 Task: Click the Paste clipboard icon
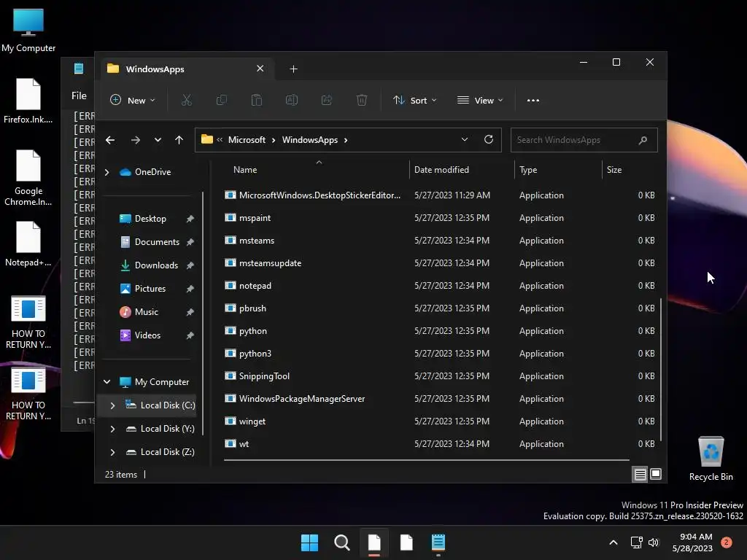point(256,100)
